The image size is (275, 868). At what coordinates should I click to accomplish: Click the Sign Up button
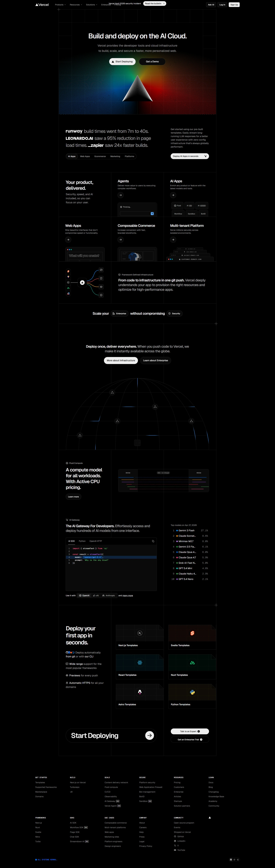(234, 5)
